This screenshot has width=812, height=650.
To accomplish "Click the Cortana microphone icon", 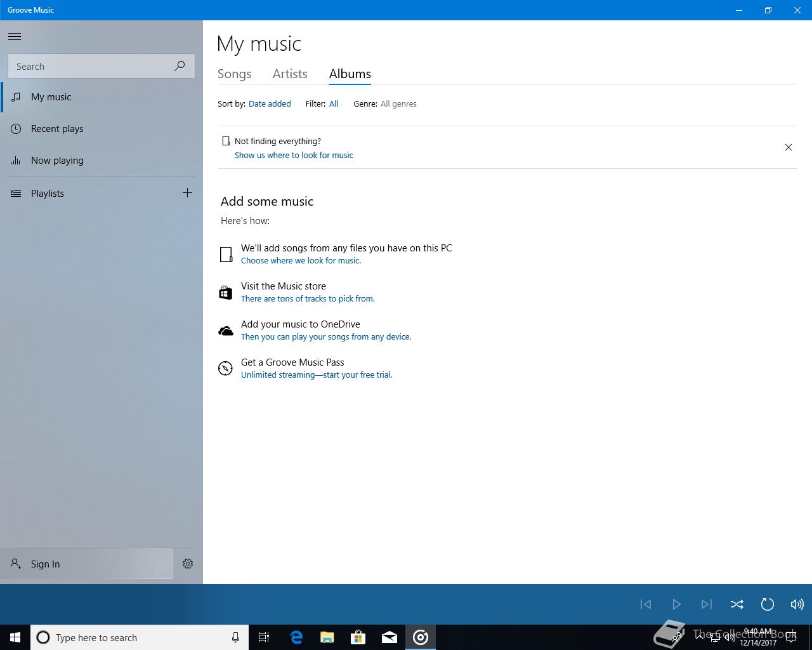I will [x=235, y=637].
